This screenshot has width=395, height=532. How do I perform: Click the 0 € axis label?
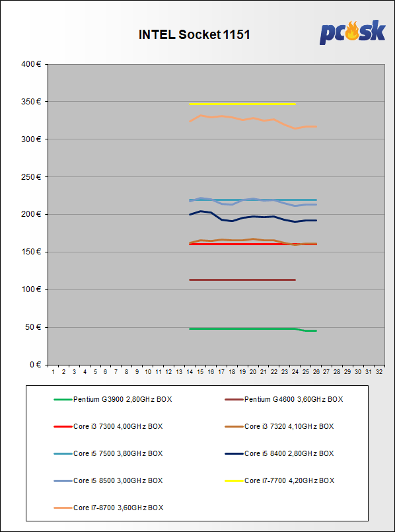35,365
